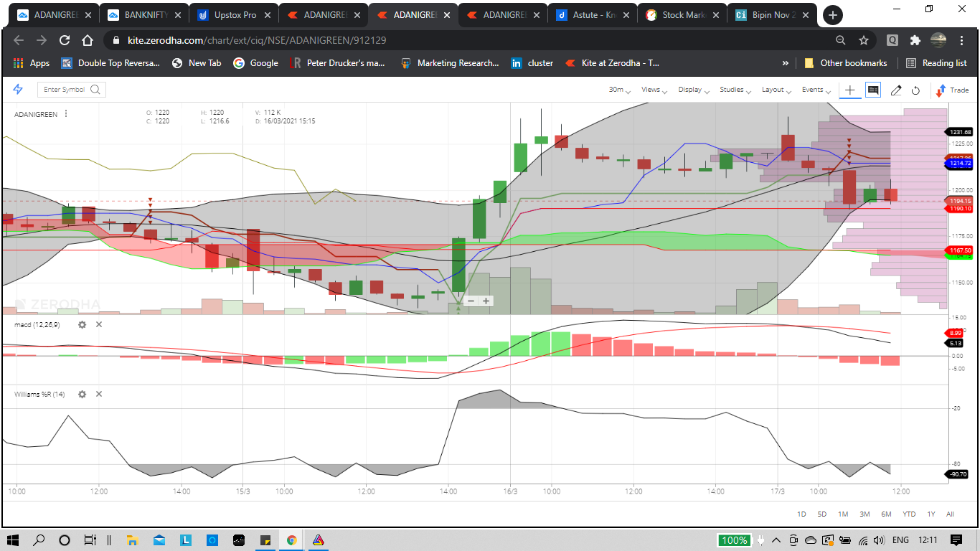This screenshot has height=551, width=980.
Task: Open the Double Top Reversa... bookmark
Action: coord(110,63)
